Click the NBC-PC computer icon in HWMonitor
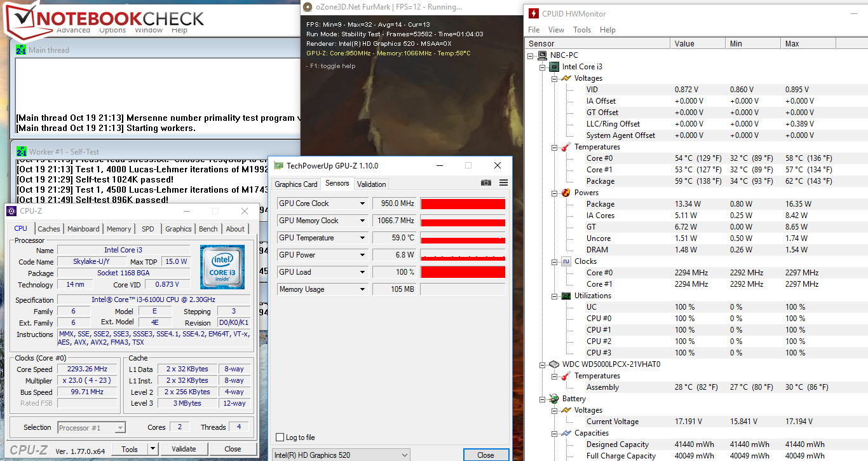 point(543,55)
